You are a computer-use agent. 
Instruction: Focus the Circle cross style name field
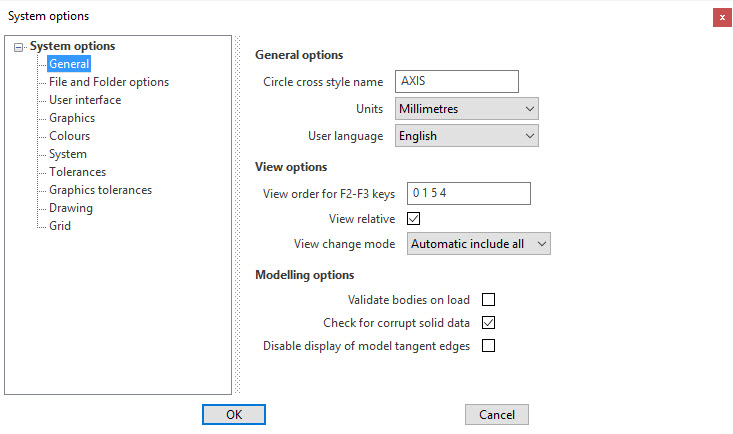pyautogui.click(x=457, y=81)
